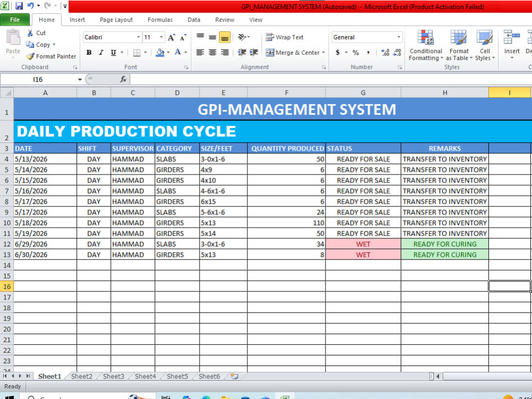Align text left in the cell

(x=200, y=52)
